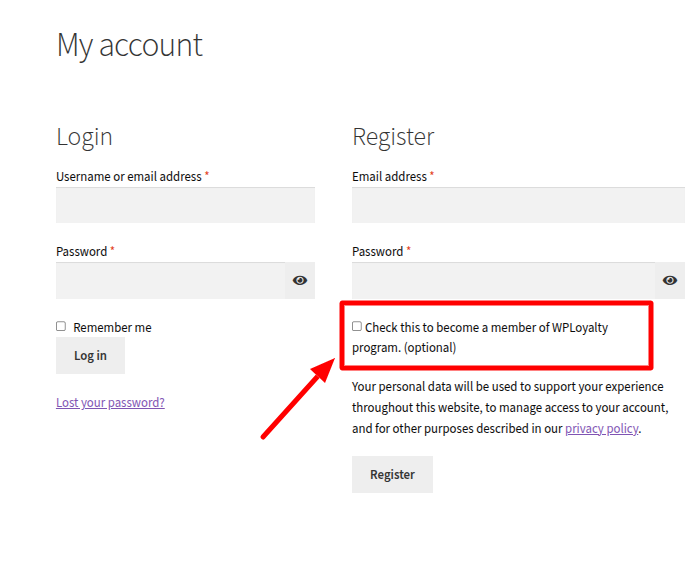Click the My account page heading

point(130,46)
